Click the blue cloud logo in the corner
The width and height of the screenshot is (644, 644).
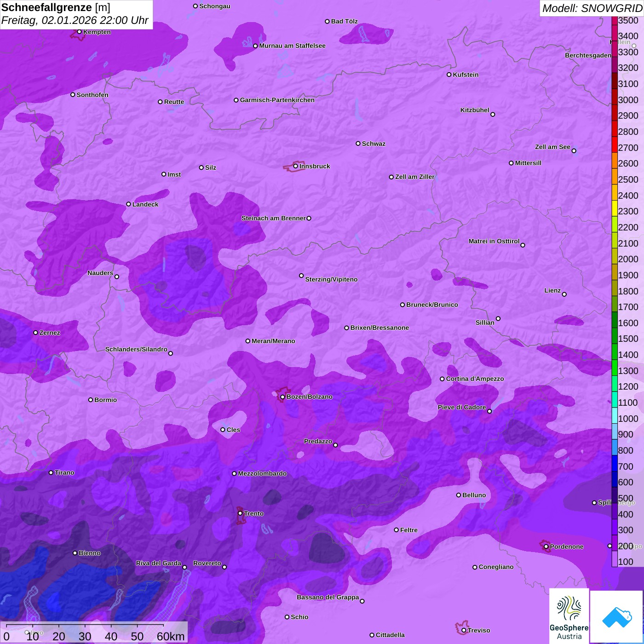click(x=617, y=617)
